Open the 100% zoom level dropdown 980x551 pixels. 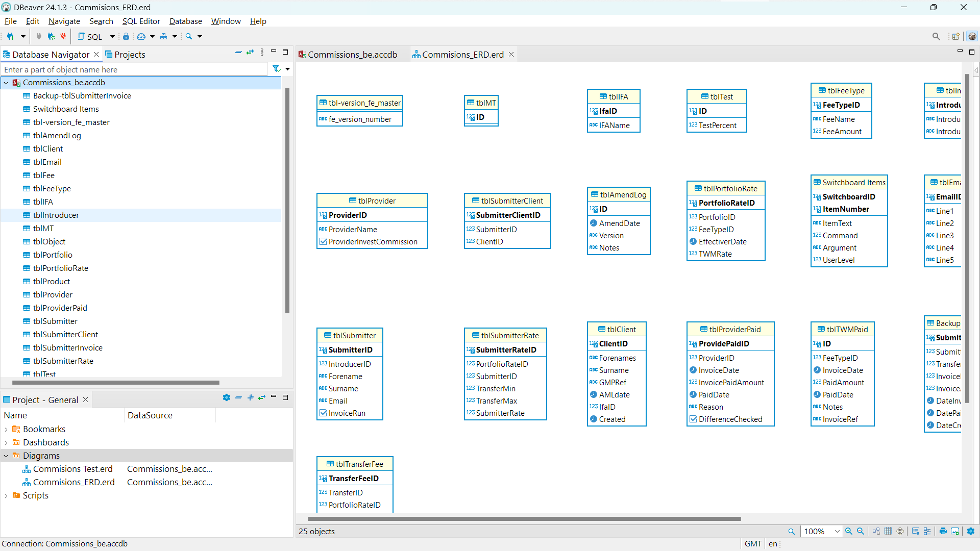[837, 531]
